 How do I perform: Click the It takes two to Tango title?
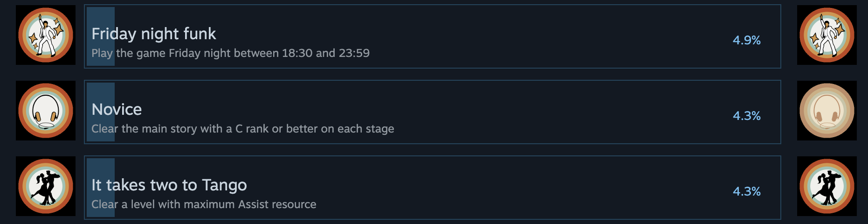click(169, 185)
